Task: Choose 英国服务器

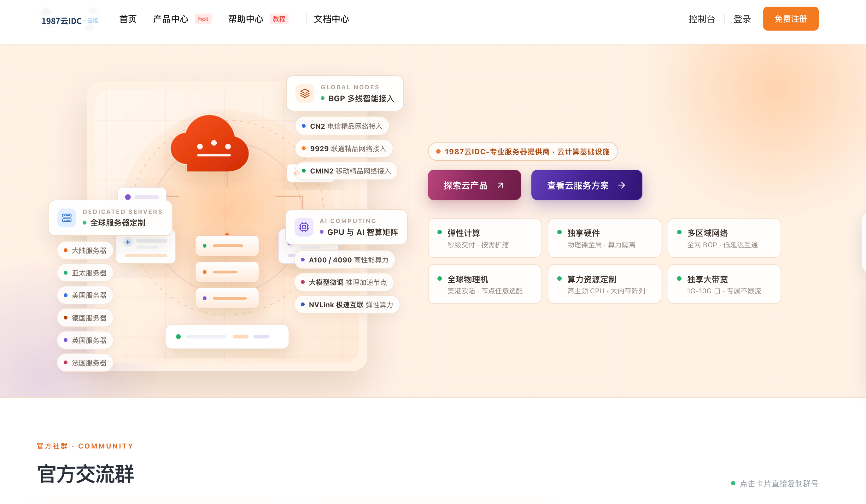Action: point(85,340)
